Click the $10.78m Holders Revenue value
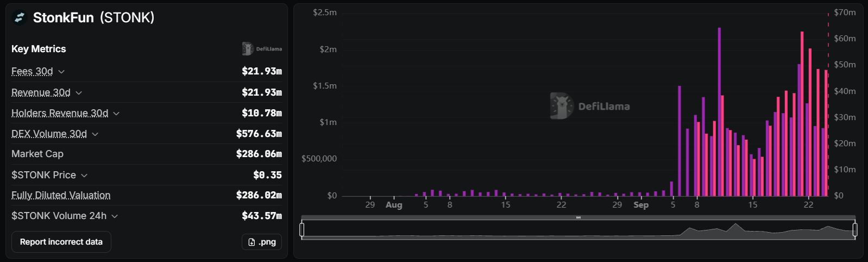 point(262,113)
